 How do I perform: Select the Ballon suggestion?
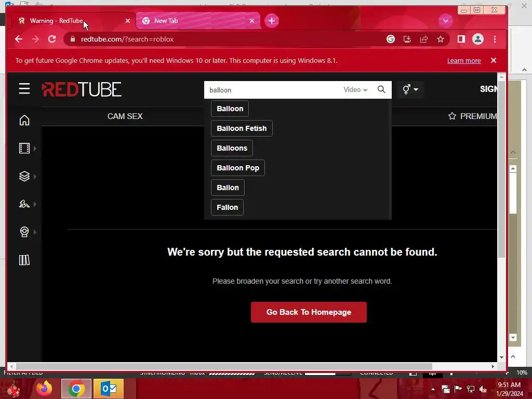pyautogui.click(x=228, y=187)
